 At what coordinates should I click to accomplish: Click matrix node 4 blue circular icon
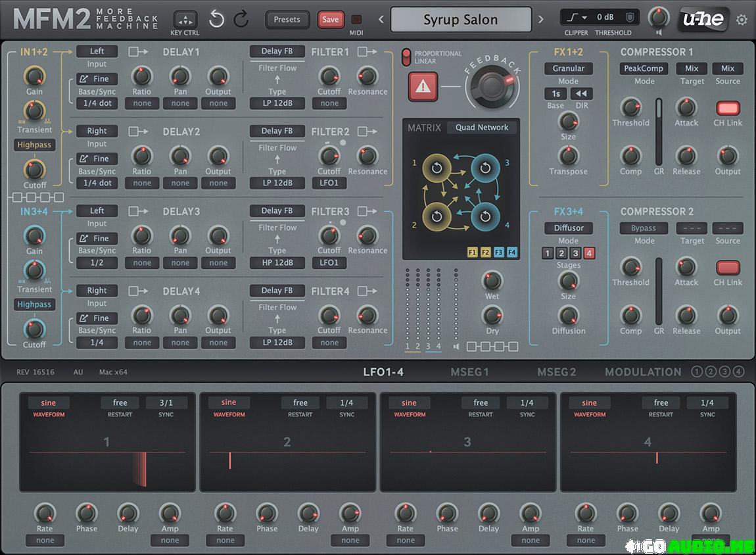click(x=485, y=216)
